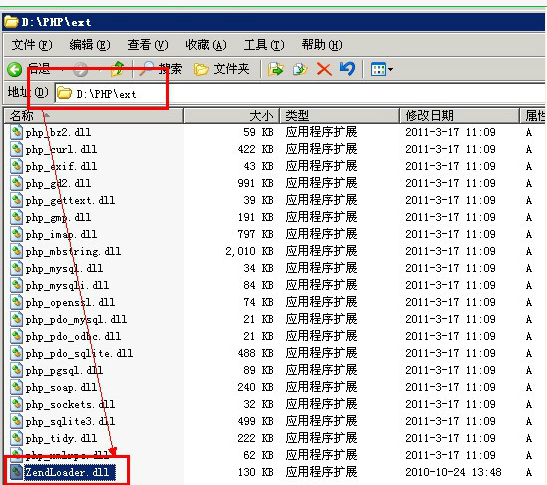Sort by the 修改日期 column header

tap(459, 116)
